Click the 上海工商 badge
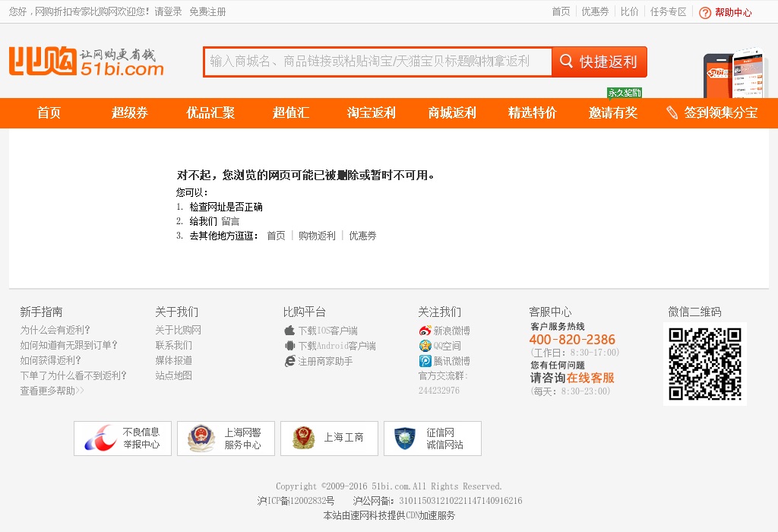 tap(329, 439)
